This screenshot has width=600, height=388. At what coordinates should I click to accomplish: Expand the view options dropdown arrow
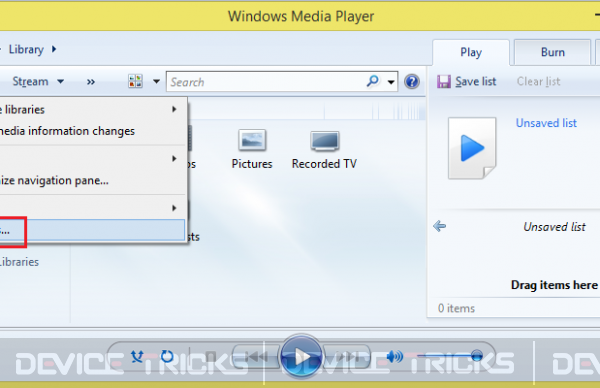pyautogui.click(x=156, y=81)
